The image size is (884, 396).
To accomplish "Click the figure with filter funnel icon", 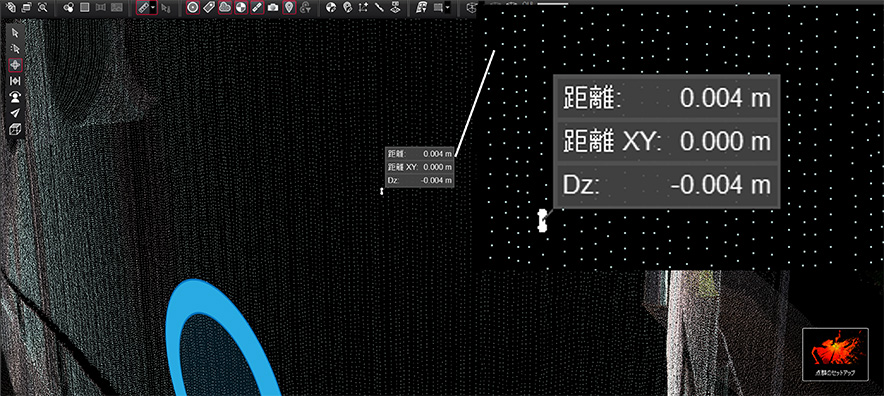I will (306, 8).
